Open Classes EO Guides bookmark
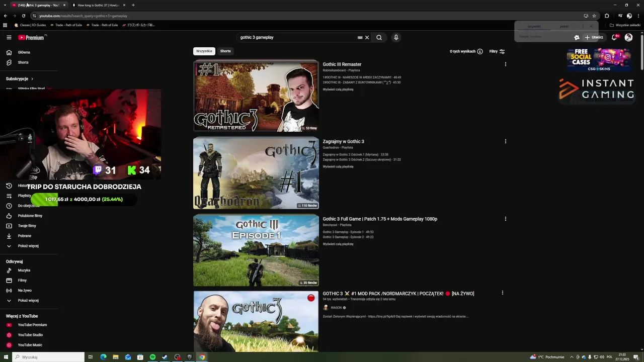Screen dimensions: 644x362 [30, 25]
